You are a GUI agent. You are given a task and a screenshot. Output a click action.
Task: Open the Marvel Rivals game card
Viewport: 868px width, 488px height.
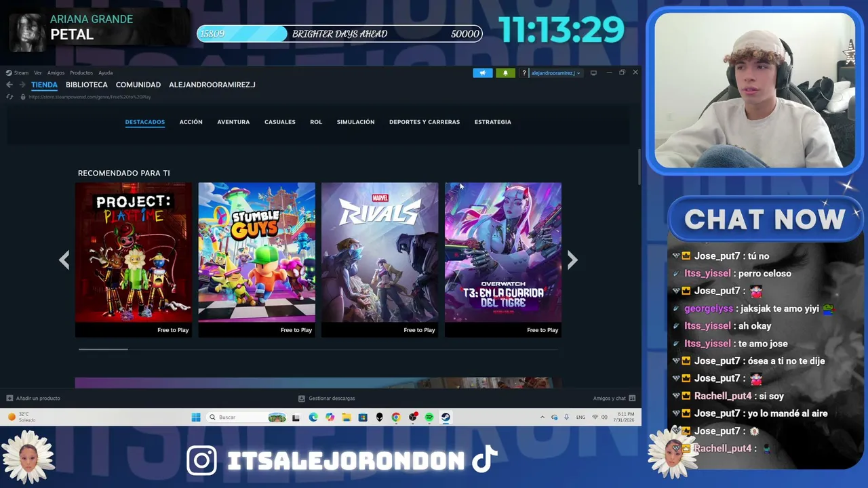click(x=380, y=260)
